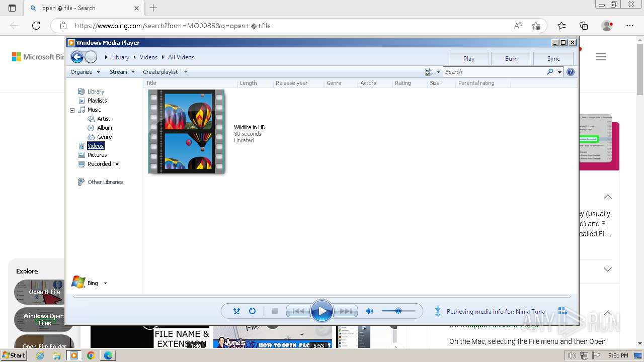Start playback with the round Play button
The image size is (644, 362).
[322, 311]
